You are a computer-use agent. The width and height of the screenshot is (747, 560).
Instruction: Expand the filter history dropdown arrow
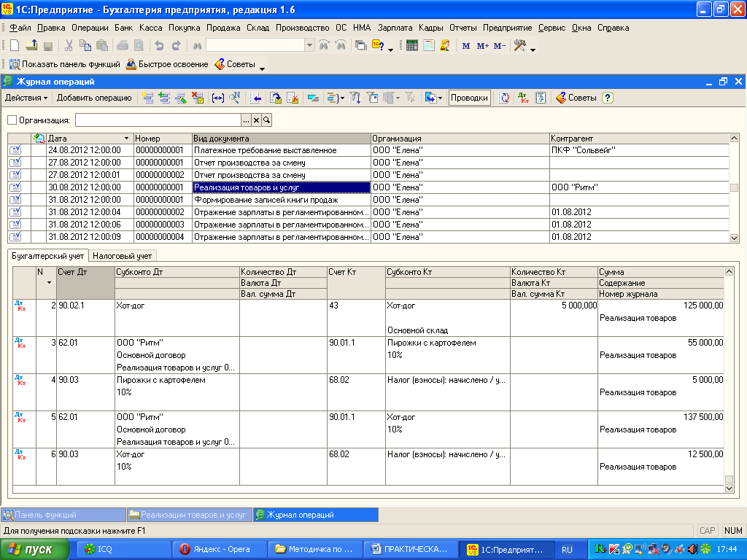(398, 98)
